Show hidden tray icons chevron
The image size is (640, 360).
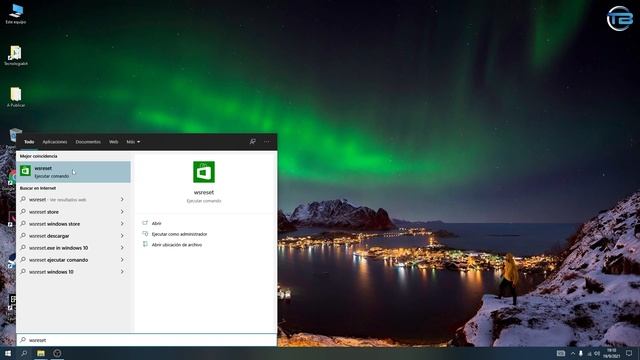point(573,353)
